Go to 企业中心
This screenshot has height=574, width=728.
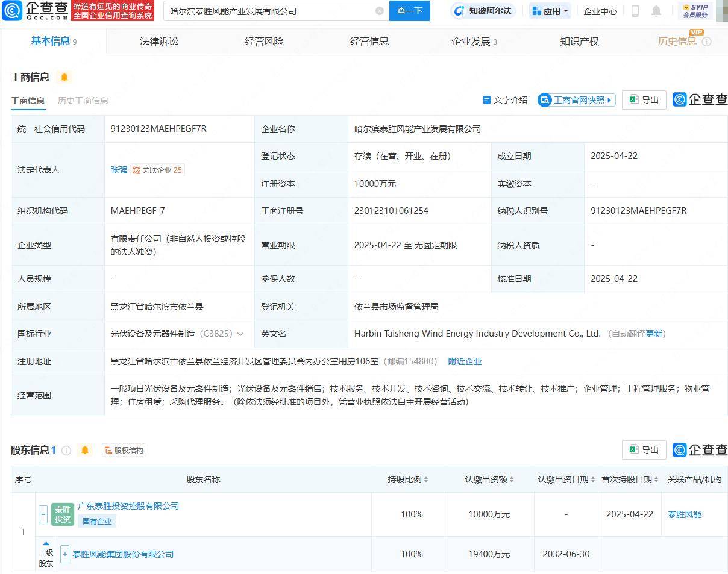(600, 11)
